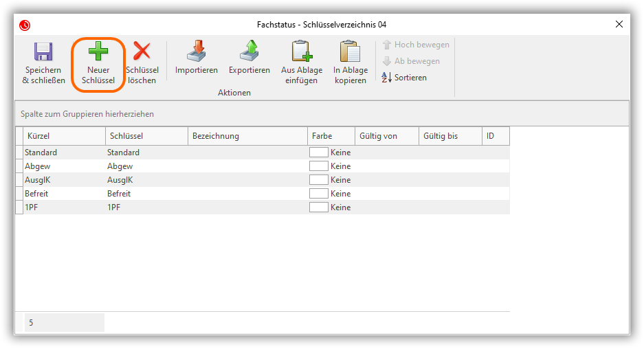The image size is (644, 349).
Task: Copy with In Ablage kopieren
Action: coord(350,52)
